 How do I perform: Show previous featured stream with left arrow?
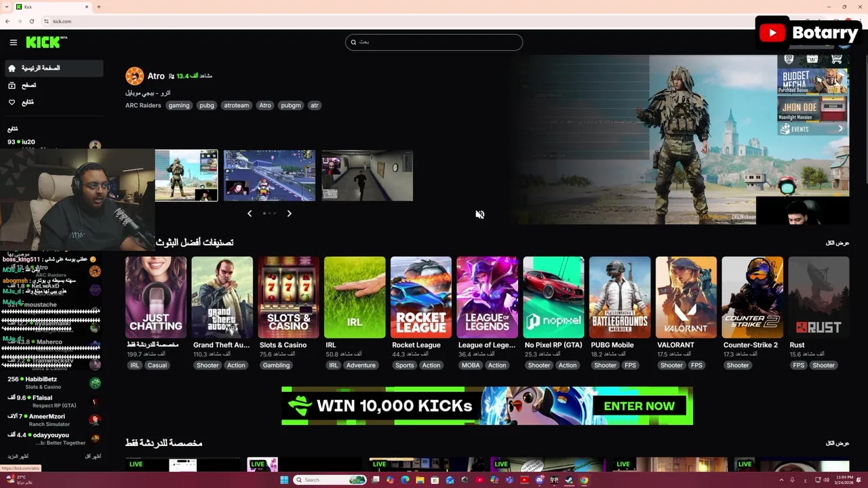(250, 213)
